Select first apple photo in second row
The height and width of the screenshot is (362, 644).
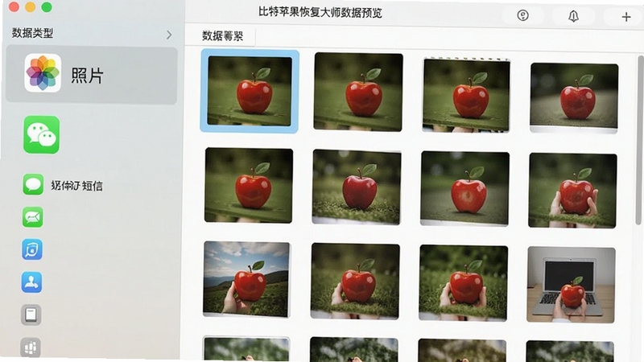pos(249,185)
